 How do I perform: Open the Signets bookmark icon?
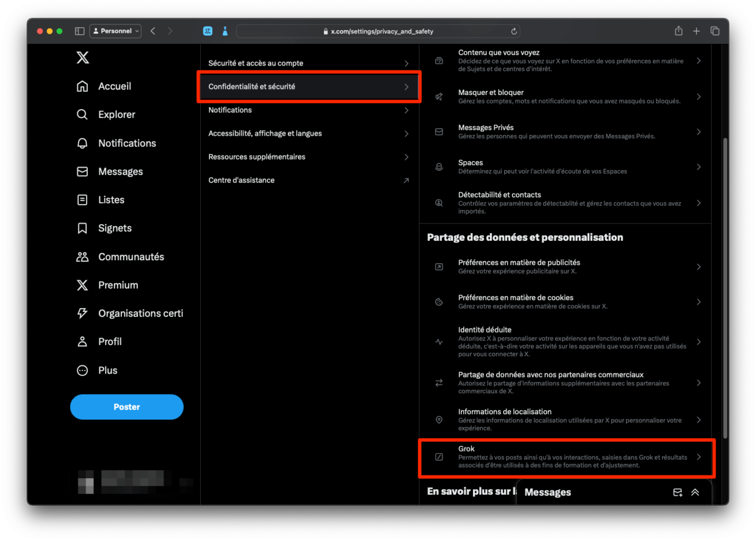[x=82, y=228]
